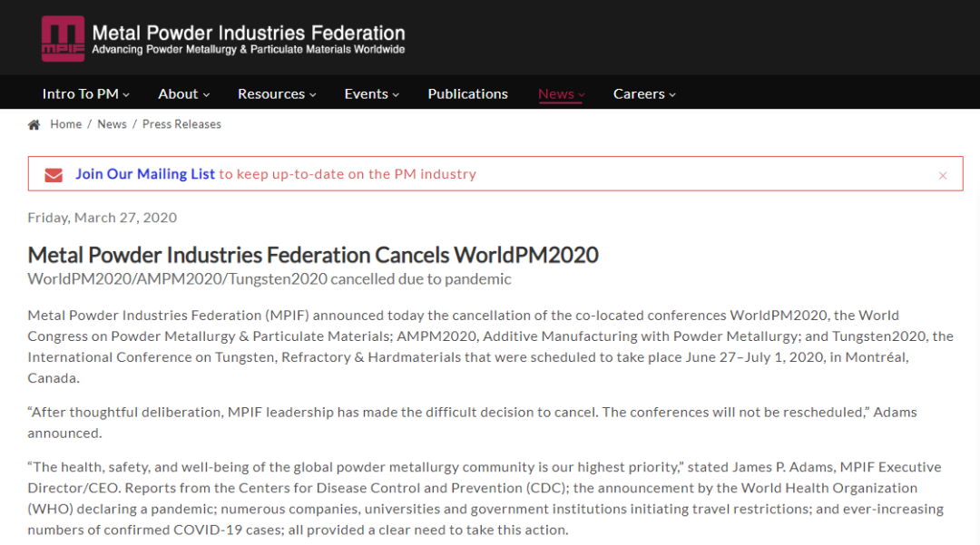980x545 pixels.
Task: Navigate to News breadcrumb link
Action: (113, 124)
